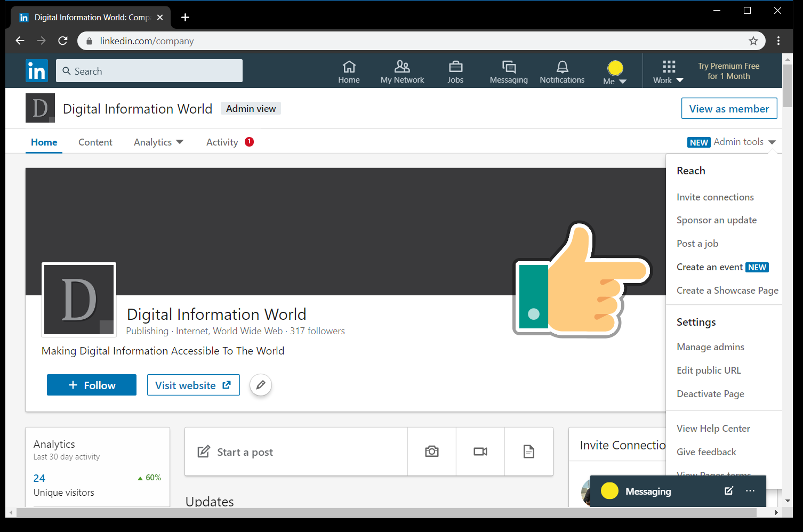803x532 pixels.
Task: Click View as member button
Action: point(729,109)
